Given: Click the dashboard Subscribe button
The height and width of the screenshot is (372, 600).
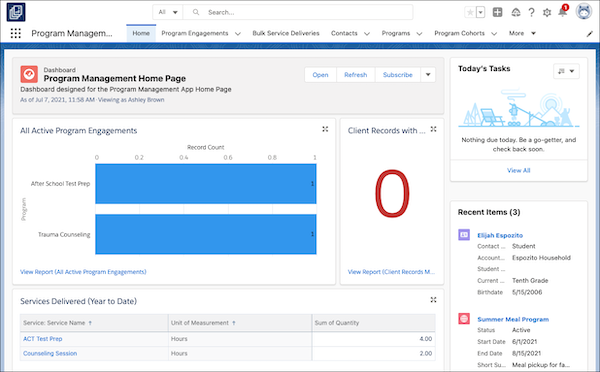Looking at the screenshot, I should [398, 75].
